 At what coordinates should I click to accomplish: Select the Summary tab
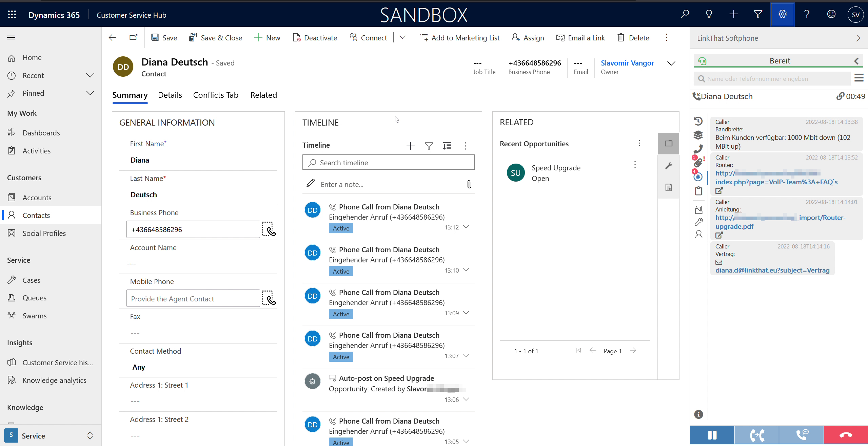click(130, 95)
